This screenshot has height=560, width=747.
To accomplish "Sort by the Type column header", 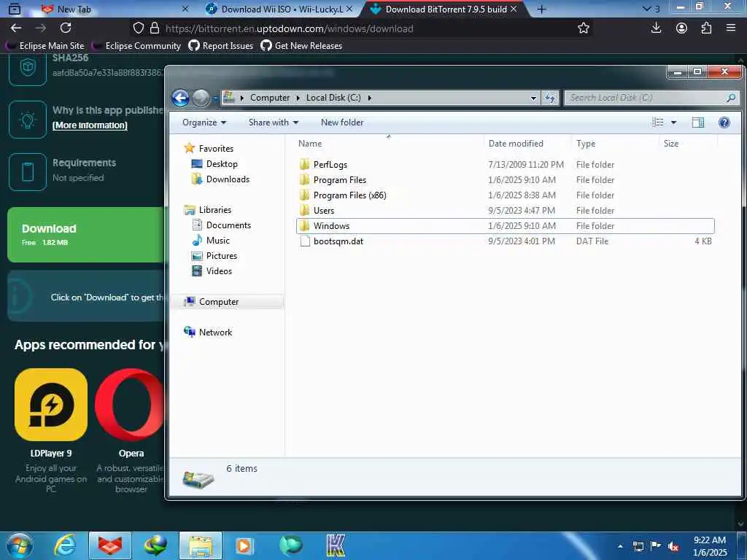I will point(586,144).
